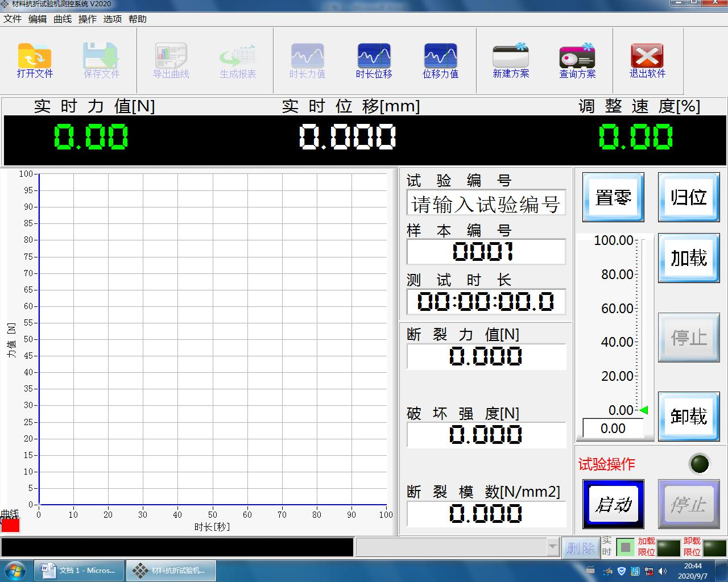Create a new plan with 新建方案
The width and height of the screenshot is (728, 582).
[510, 60]
